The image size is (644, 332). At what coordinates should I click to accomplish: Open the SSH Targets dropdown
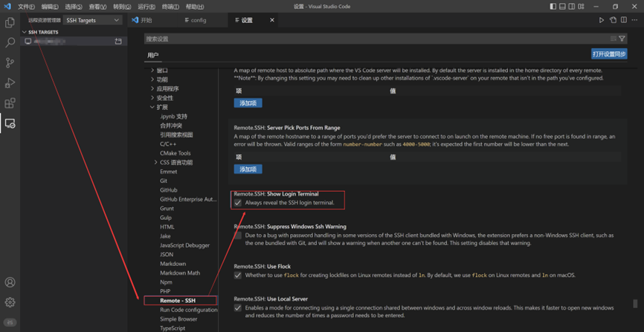point(93,20)
